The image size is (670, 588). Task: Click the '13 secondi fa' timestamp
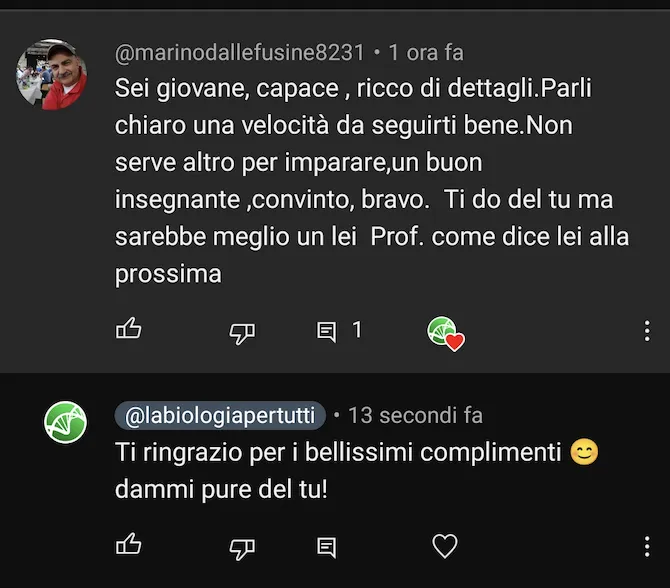[x=415, y=415]
